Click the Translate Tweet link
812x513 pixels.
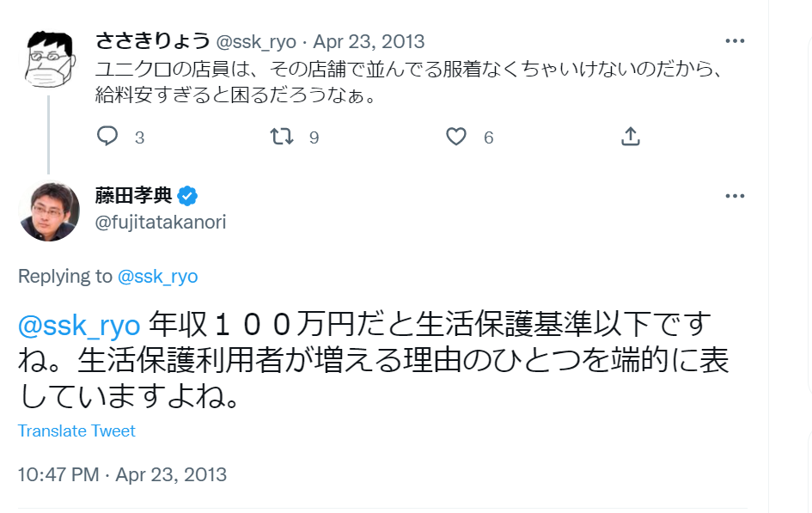point(76,431)
